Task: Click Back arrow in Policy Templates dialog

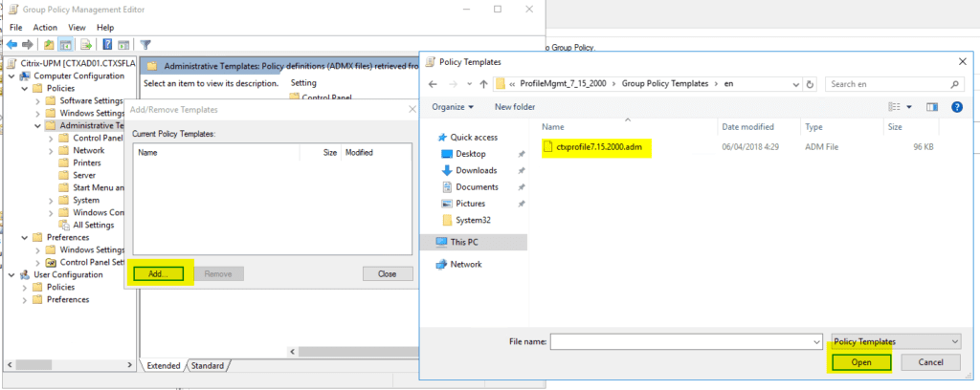Action: coord(434,84)
